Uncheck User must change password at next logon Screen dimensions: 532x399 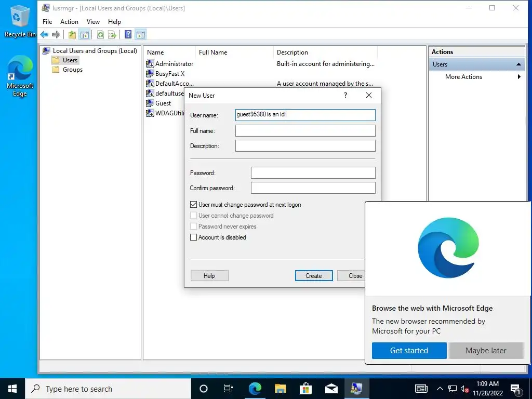[x=193, y=205]
